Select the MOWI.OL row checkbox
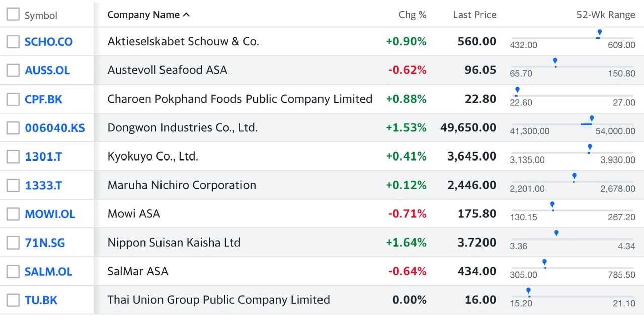 tap(13, 214)
